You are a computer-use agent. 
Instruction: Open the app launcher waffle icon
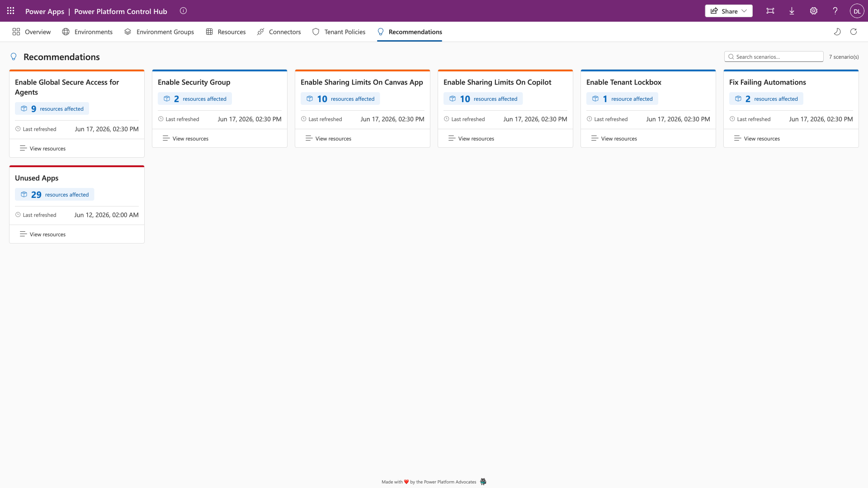11,11
